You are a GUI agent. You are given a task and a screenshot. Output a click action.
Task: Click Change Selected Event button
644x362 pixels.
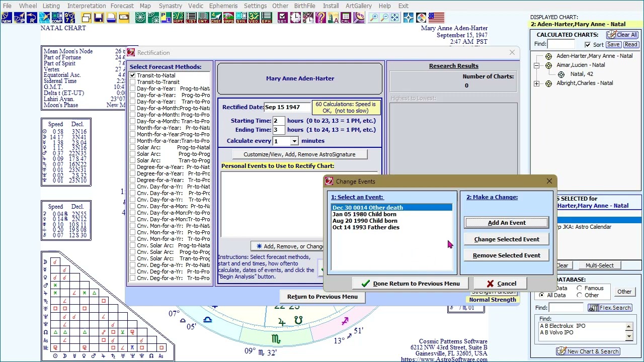point(507,239)
